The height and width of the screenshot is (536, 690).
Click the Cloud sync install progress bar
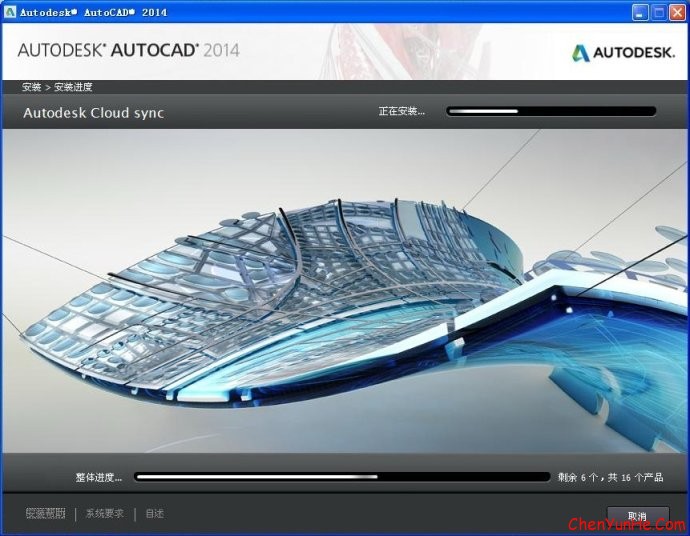[551, 111]
